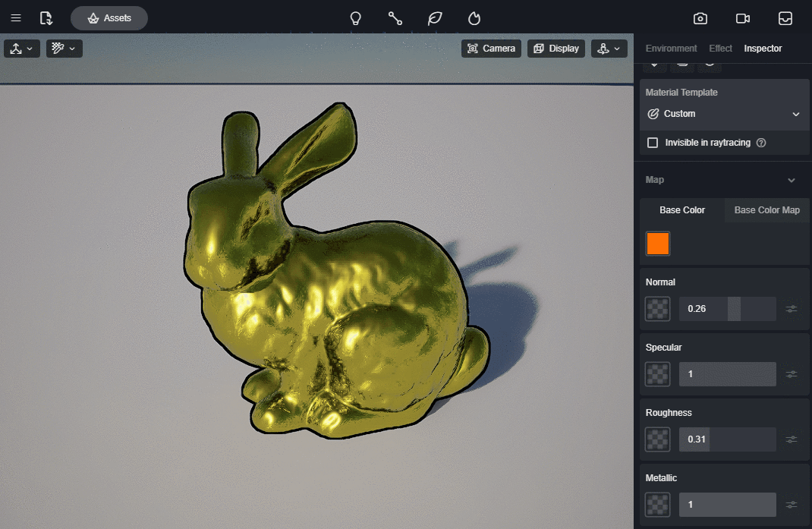Open Specular advanced settings sliders icon

[x=792, y=374]
